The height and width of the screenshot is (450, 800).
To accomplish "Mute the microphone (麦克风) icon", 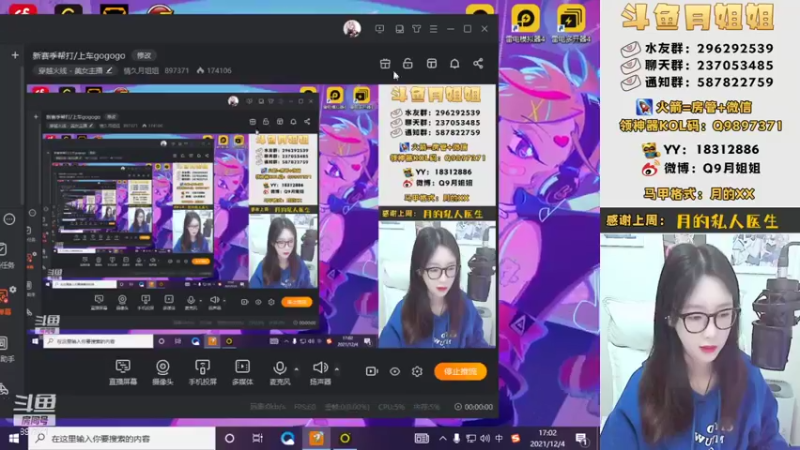I will tap(280, 367).
